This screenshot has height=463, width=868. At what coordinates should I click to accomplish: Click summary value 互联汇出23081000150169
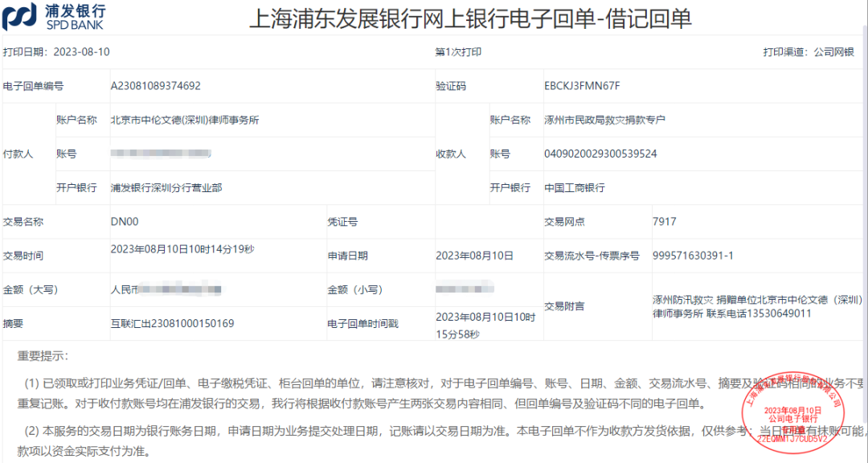[x=172, y=323]
